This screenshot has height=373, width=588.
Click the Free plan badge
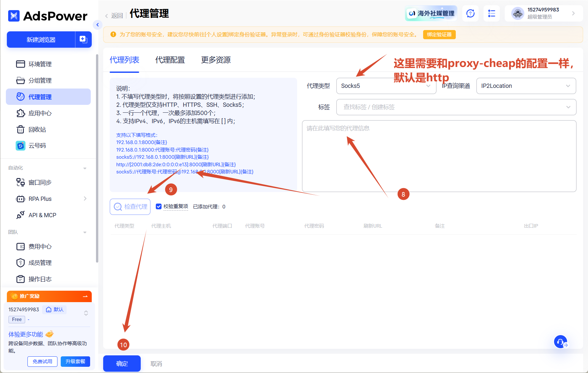[17, 319]
